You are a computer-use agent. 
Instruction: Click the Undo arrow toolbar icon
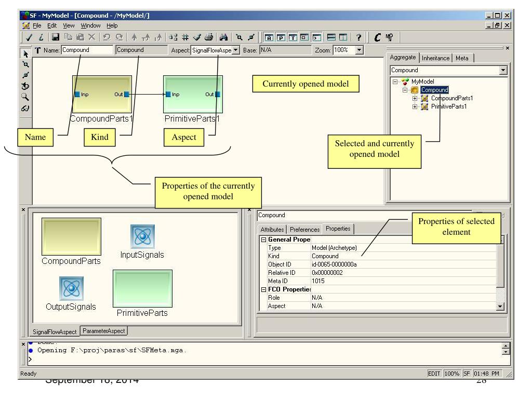tap(107, 37)
